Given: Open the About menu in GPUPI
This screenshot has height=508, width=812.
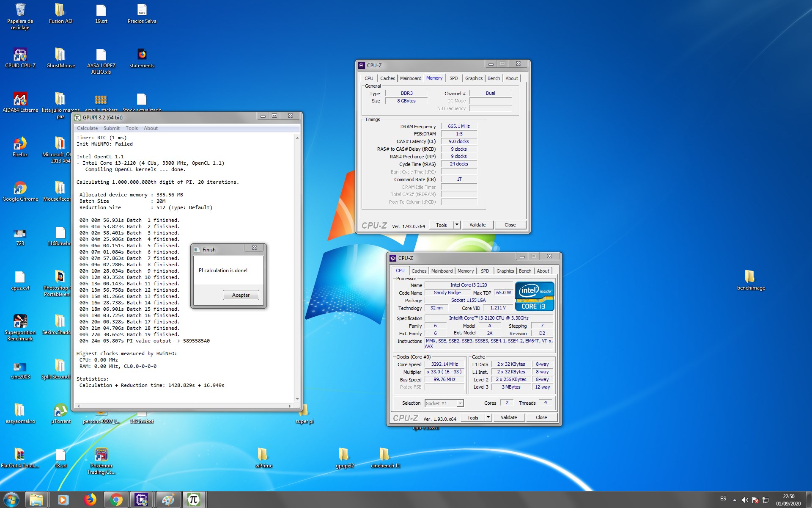Looking at the screenshot, I should pyautogui.click(x=151, y=128).
